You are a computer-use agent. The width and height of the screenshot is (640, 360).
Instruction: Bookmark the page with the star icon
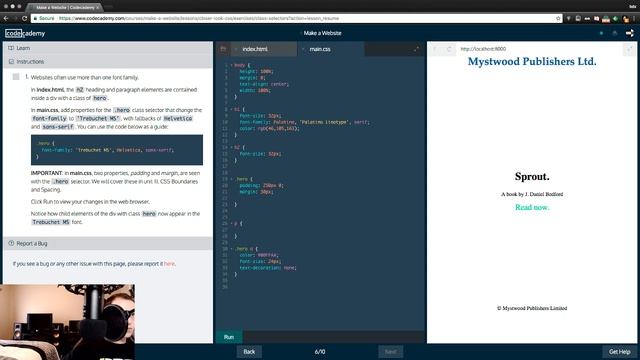[x=558, y=18]
